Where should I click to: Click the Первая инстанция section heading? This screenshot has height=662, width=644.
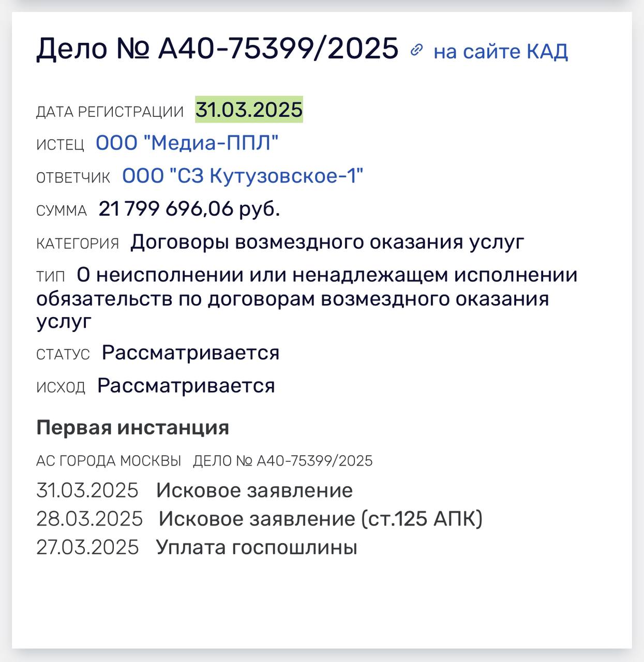[x=133, y=428]
